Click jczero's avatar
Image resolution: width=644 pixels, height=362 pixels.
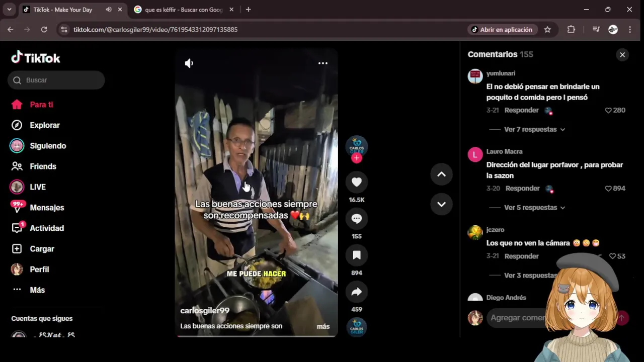[x=475, y=232]
